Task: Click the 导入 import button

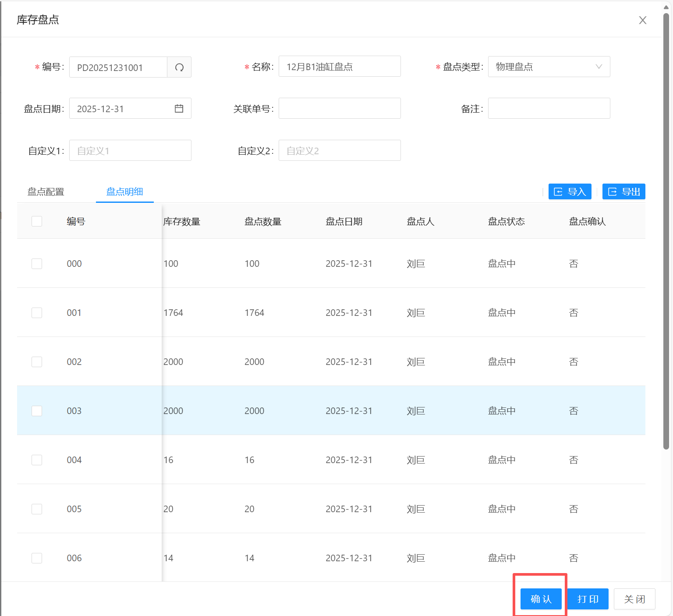Action: click(x=570, y=192)
